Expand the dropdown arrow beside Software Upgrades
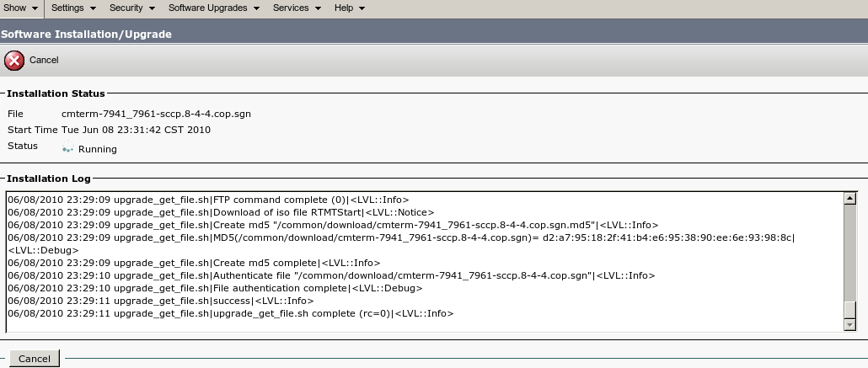This screenshot has width=868, height=368. (256, 9)
